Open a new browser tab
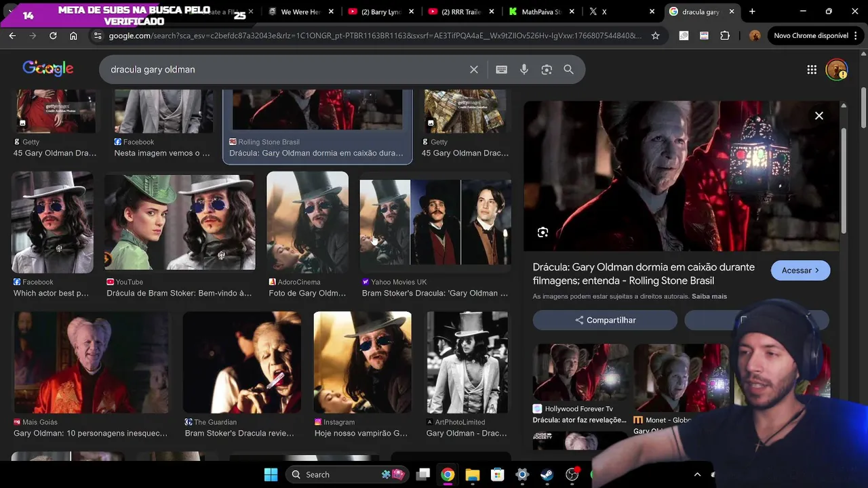Image resolution: width=868 pixels, height=488 pixels. point(752,12)
